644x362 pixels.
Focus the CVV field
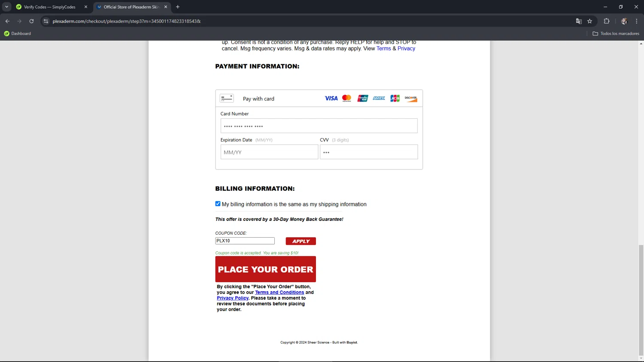coord(369,152)
